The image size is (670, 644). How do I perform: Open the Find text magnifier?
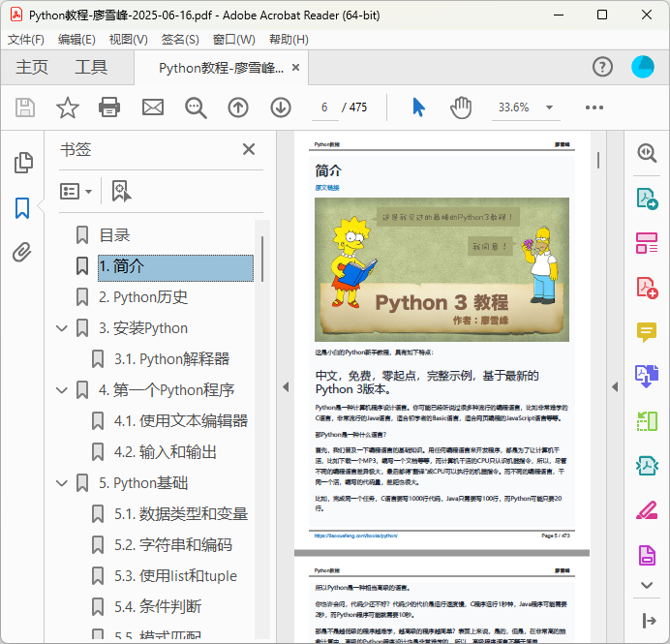click(x=196, y=107)
